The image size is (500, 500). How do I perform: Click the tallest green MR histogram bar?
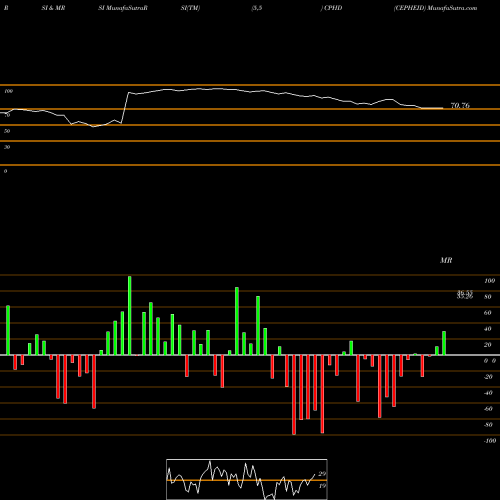130,315
